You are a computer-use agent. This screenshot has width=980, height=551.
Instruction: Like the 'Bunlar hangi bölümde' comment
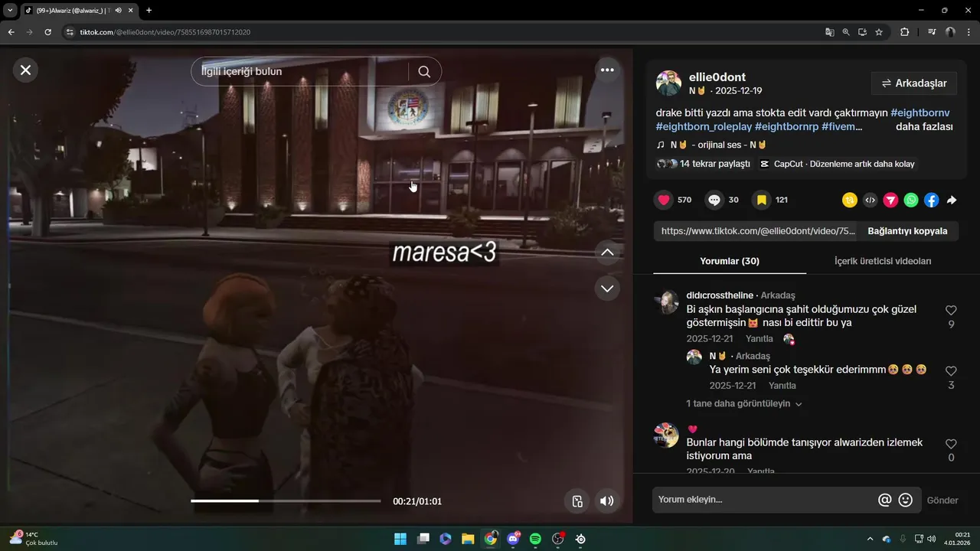pos(951,444)
